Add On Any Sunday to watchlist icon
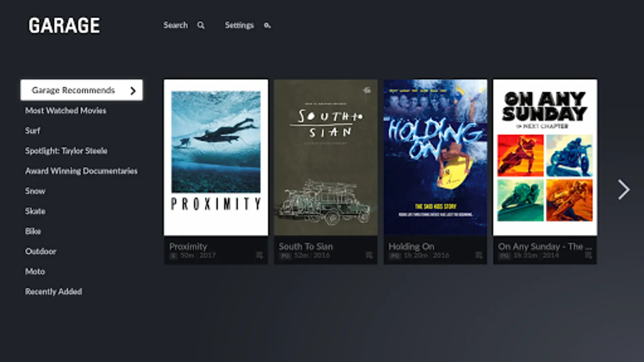This screenshot has height=362, width=644. pyautogui.click(x=588, y=255)
